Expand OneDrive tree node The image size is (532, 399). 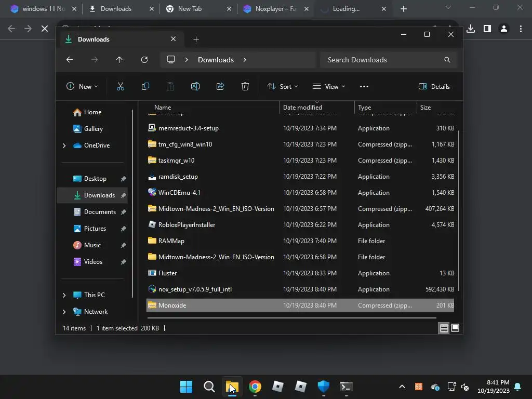pos(64,145)
